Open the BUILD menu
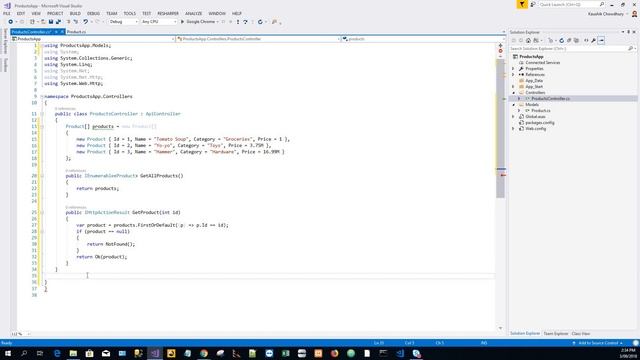 pyautogui.click(x=75, y=13)
